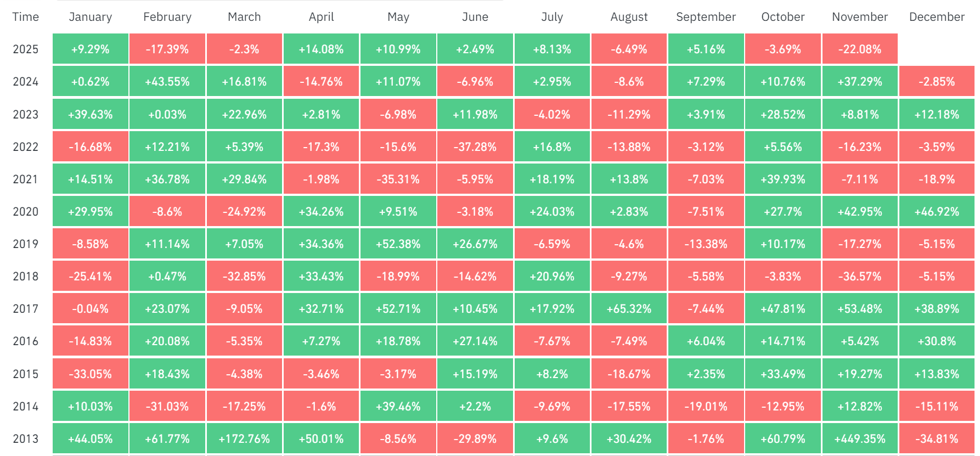Viewport: 980px width, 456px height.
Task: Click the July 2018 cell showing +20.96%
Action: pos(552,277)
